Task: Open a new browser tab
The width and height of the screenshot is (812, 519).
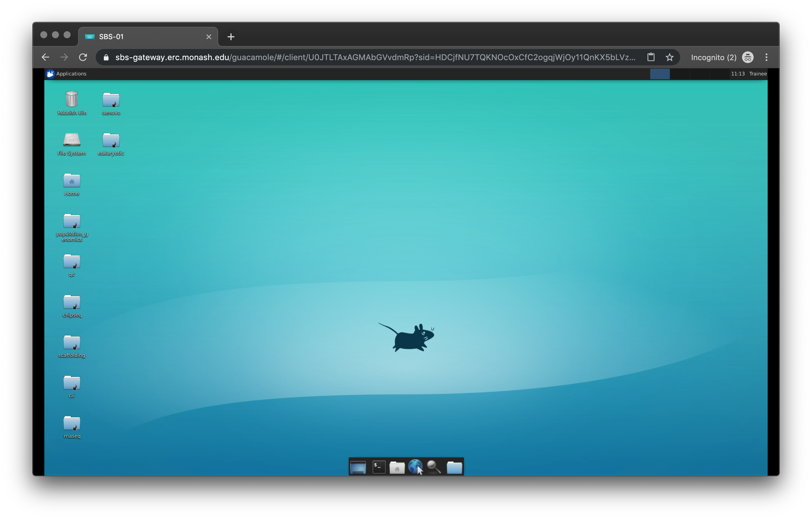Action: (231, 37)
